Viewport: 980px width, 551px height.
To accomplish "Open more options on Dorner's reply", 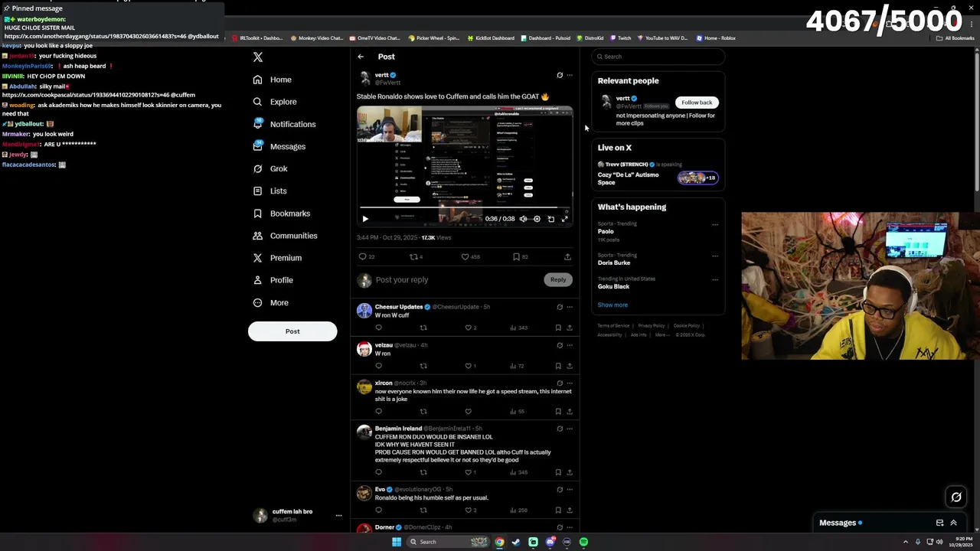I will pos(570,527).
